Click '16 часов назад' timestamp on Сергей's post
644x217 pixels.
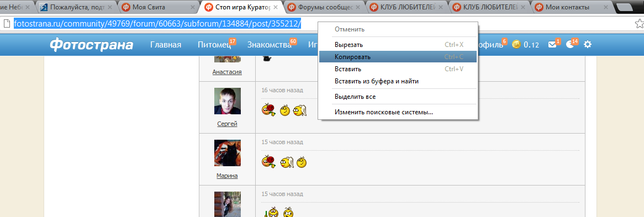point(282,90)
